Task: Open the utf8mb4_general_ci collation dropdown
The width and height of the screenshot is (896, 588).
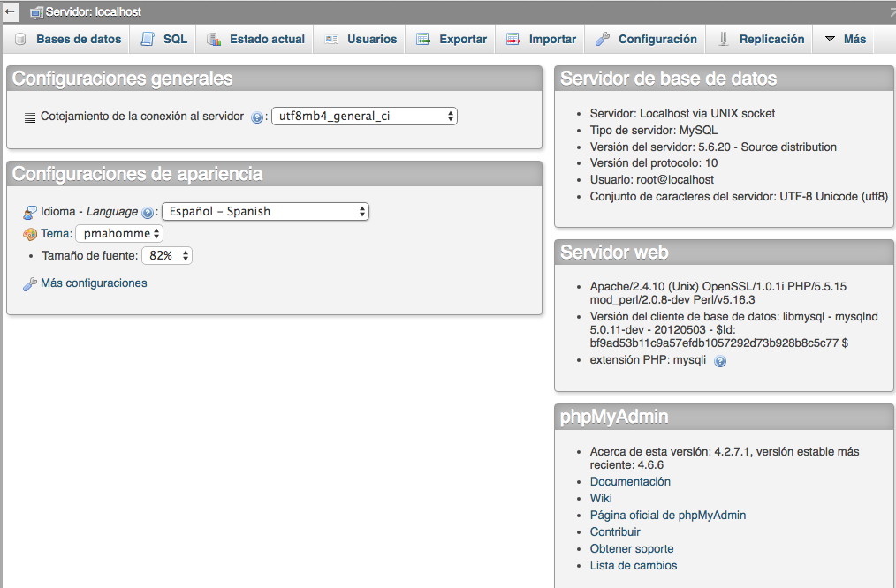Action: [364, 116]
